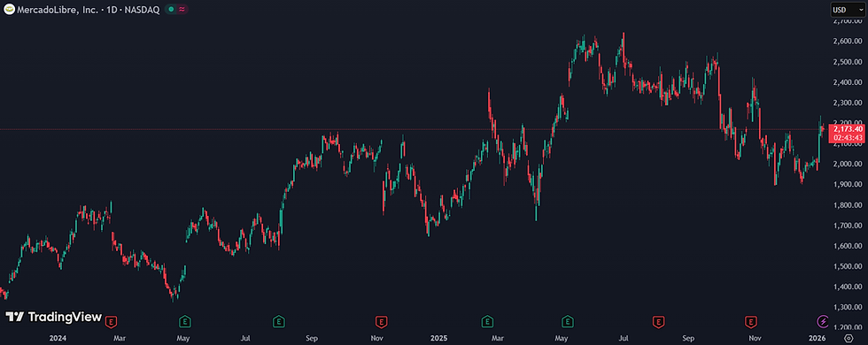Click the 1,400.00 price axis label
868x345 pixels.
click(847, 287)
